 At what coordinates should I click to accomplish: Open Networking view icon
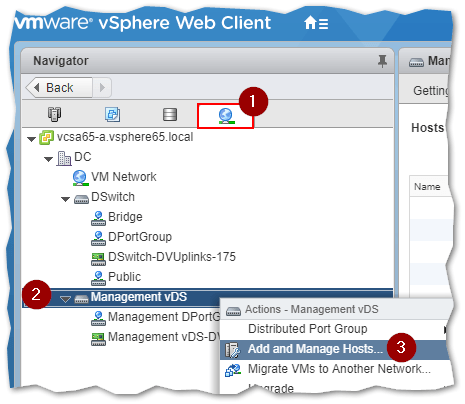coord(226,115)
